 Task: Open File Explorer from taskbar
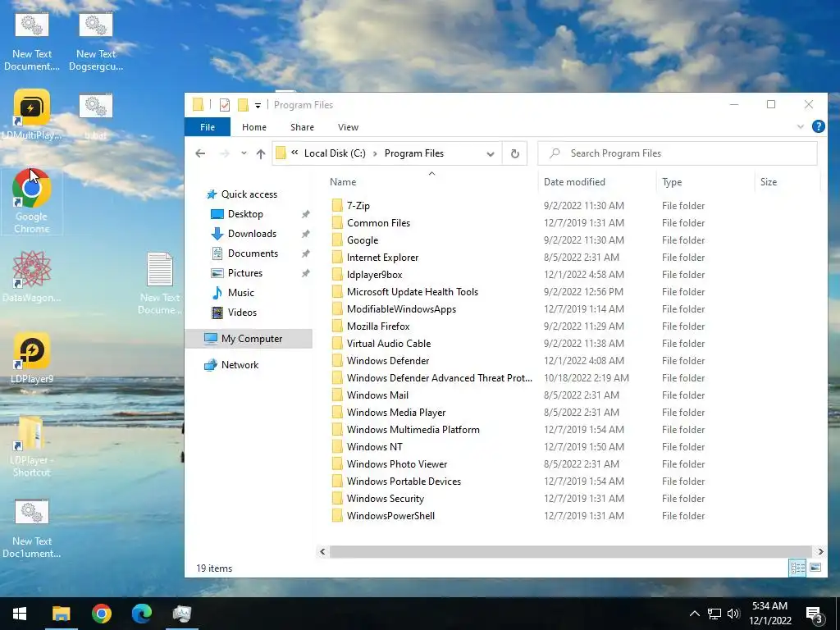pos(61,614)
